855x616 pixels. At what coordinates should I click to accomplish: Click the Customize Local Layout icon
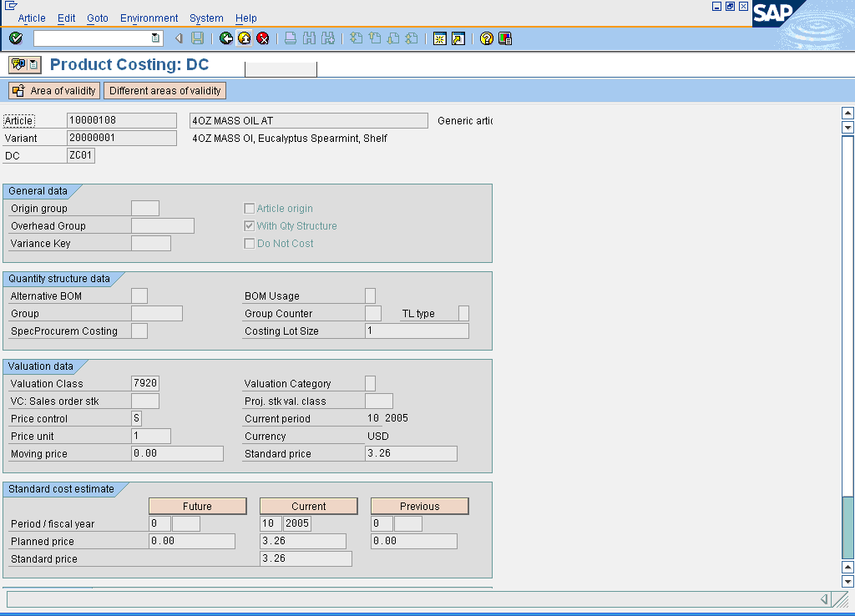pos(505,38)
